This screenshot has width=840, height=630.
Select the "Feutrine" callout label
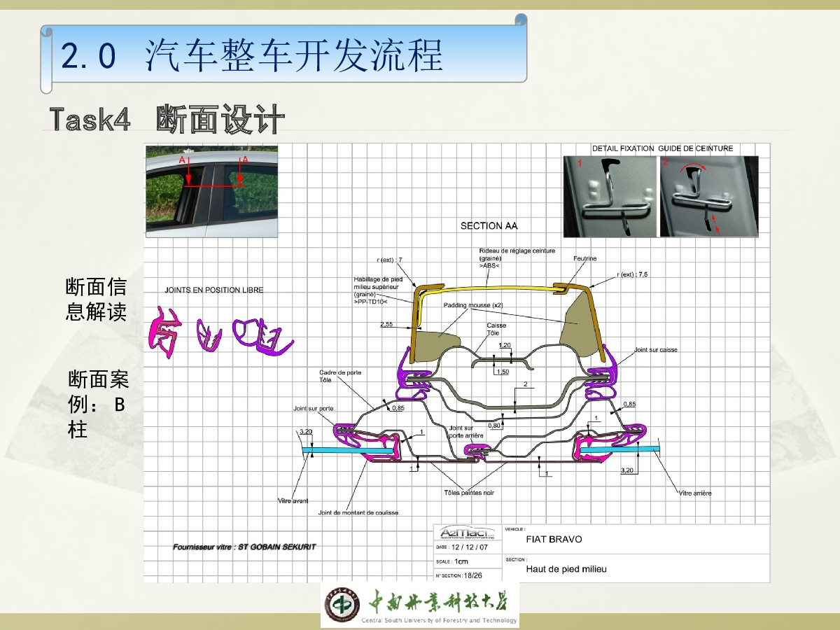coord(584,258)
